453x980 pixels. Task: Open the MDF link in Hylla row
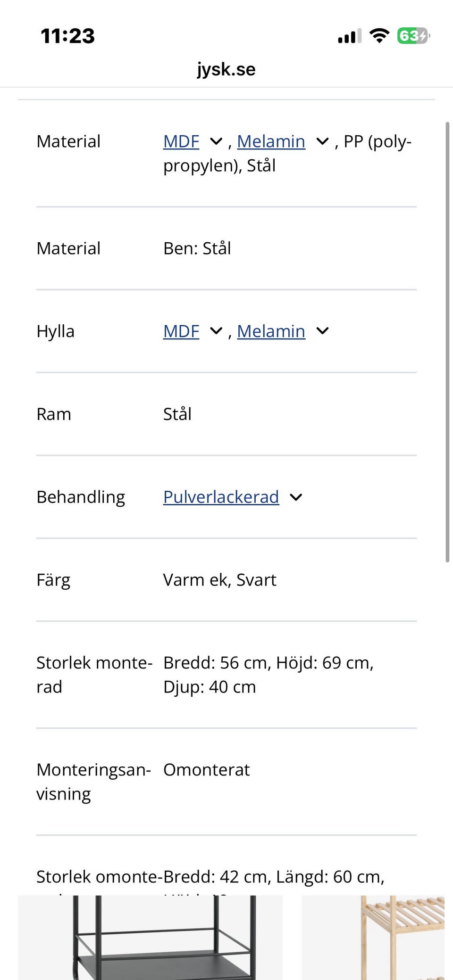pyautogui.click(x=181, y=331)
